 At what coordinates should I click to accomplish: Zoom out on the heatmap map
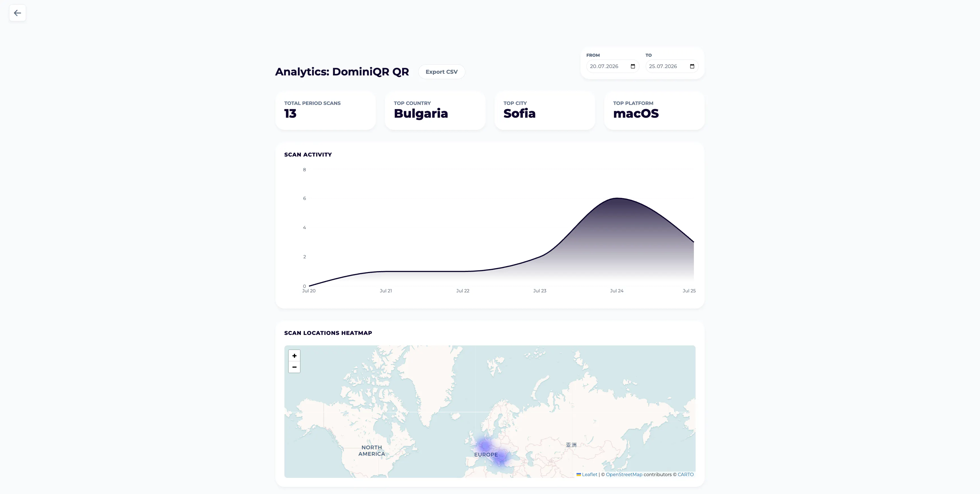tap(294, 367)
